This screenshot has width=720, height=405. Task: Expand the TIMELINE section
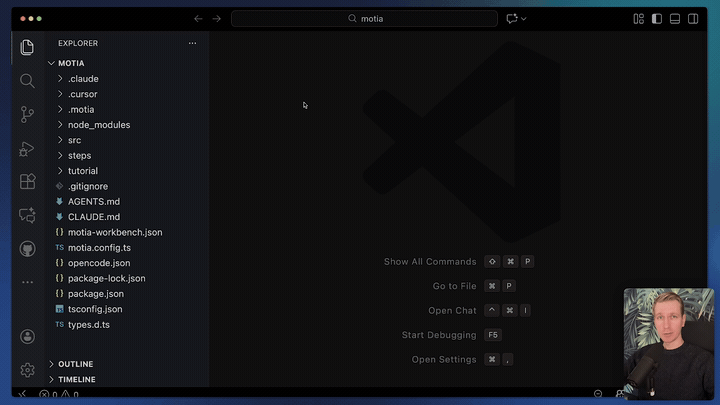(76, 380)
